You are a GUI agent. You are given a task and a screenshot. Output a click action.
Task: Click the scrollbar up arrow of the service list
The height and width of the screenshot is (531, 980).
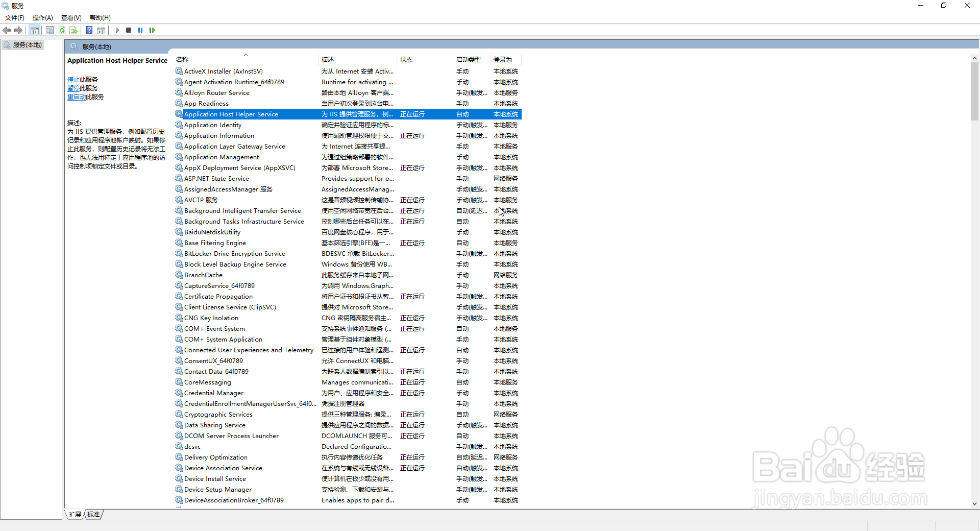(x=974, y=58)
